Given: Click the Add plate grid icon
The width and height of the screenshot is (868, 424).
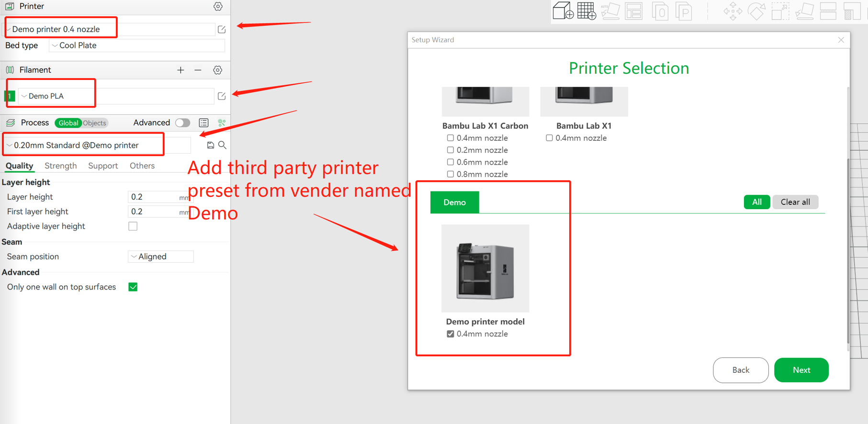Looking at the screenshot, I should click(586, 11).
